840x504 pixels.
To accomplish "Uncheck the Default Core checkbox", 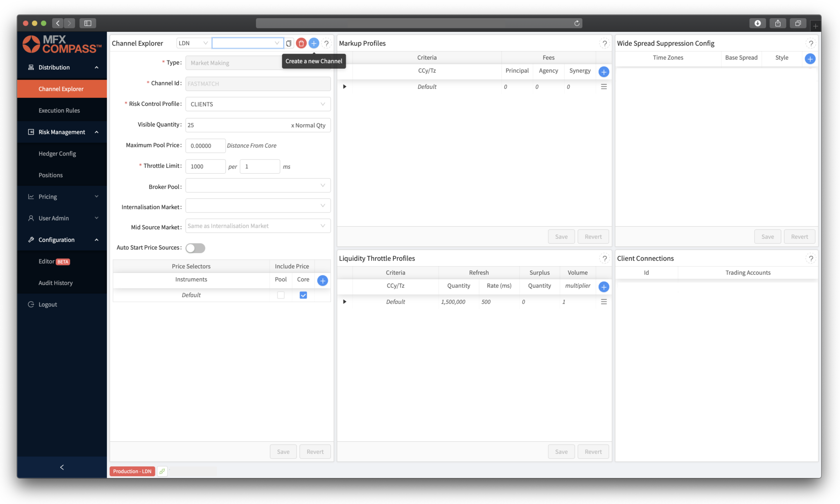I will click(x=303, y=295).
